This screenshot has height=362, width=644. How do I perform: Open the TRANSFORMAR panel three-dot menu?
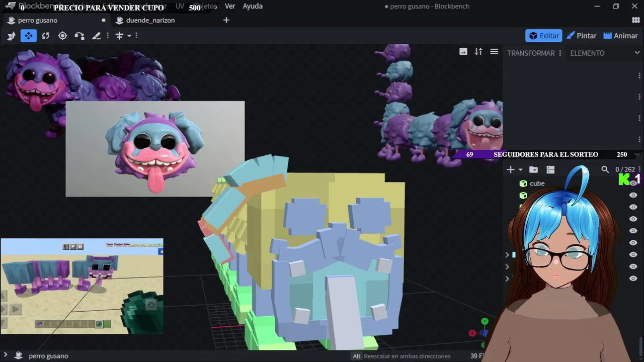click(x=560, y=53)
